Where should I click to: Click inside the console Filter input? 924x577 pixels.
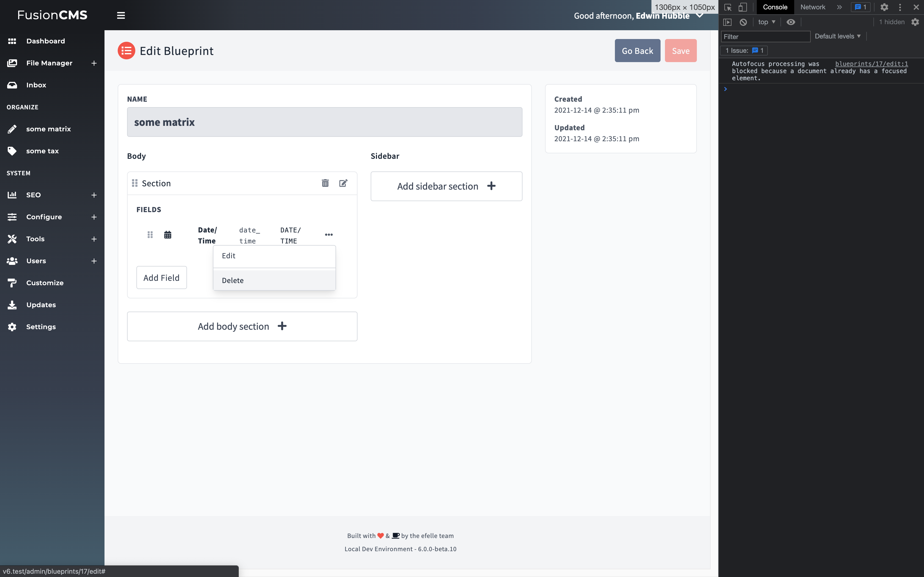766,36
